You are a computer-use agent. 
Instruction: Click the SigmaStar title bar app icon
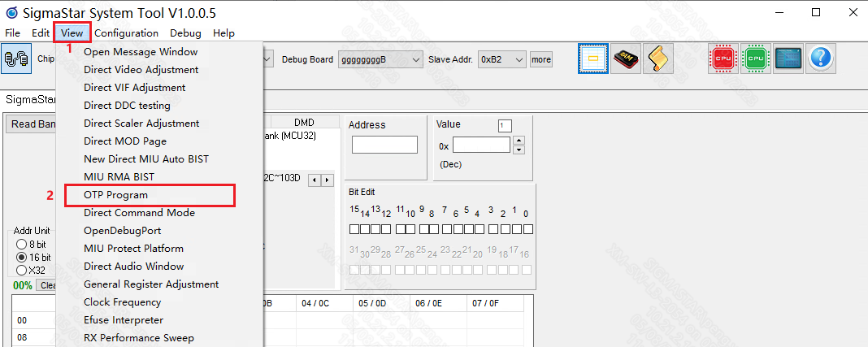click(11, 12)
